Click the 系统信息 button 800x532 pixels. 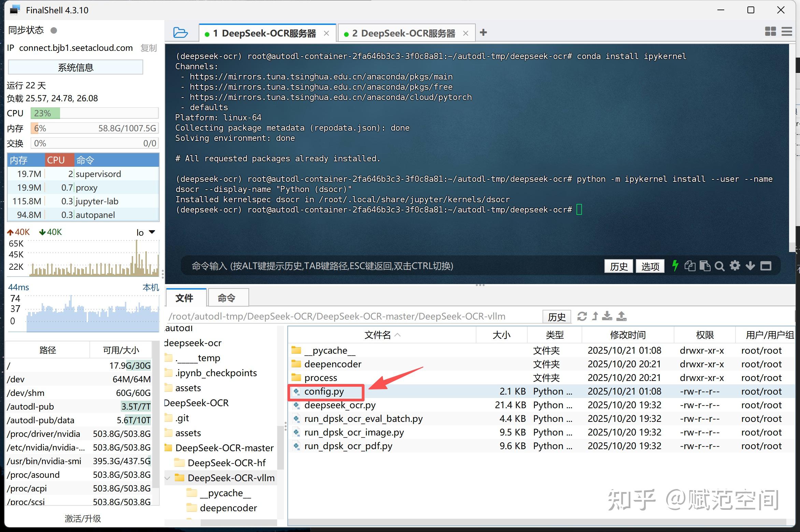point(75,67)
